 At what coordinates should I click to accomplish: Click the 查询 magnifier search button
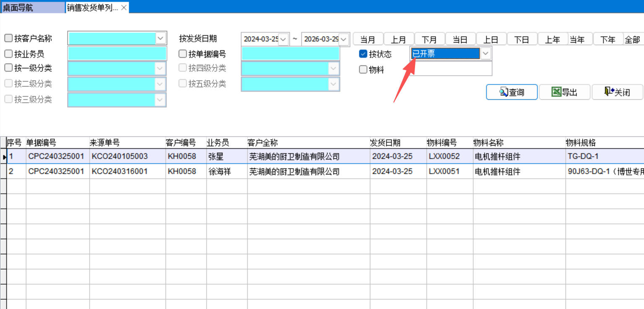click(x=512, y=92)
